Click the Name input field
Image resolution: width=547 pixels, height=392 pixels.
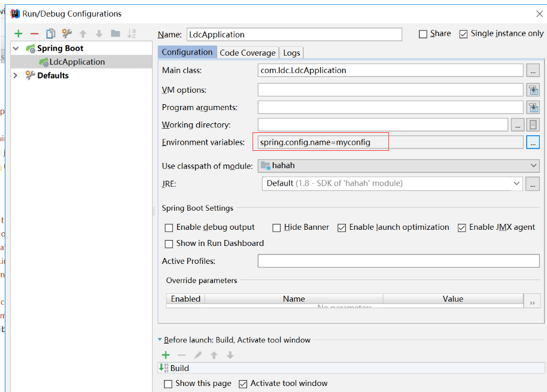(x=294, y=35)
